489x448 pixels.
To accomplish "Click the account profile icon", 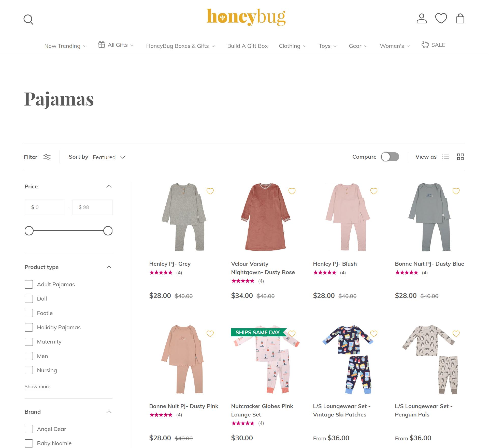I will coord(422,18).
